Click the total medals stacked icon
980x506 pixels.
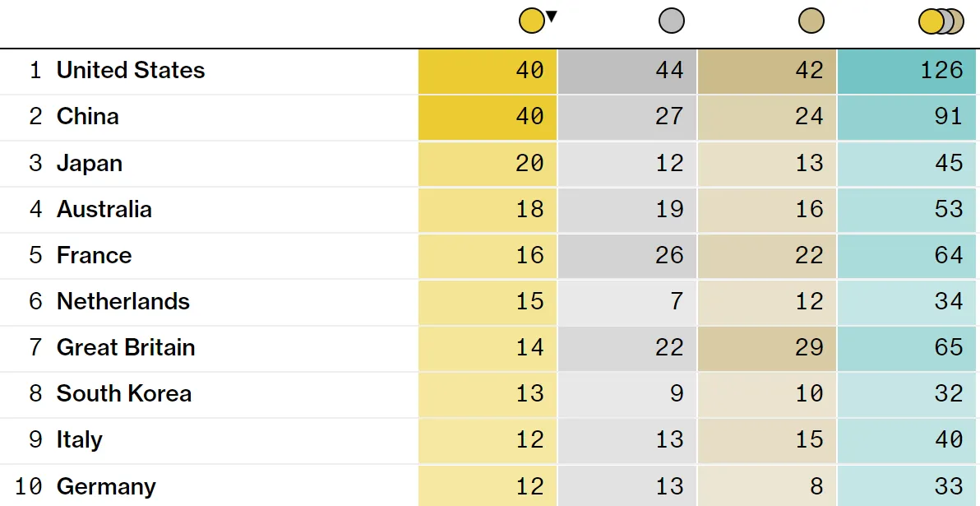click(x=941, y=21)
